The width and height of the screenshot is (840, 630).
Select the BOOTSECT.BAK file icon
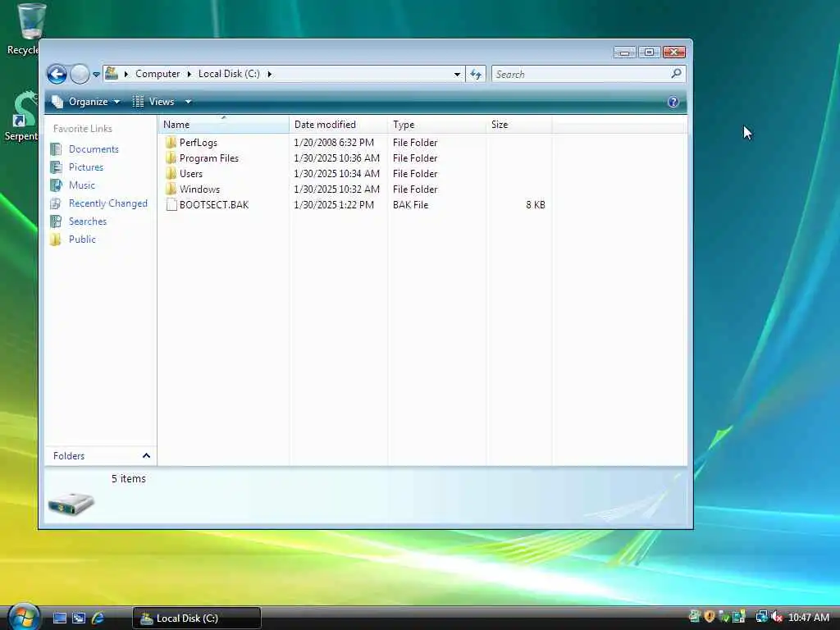click(171, 204)
